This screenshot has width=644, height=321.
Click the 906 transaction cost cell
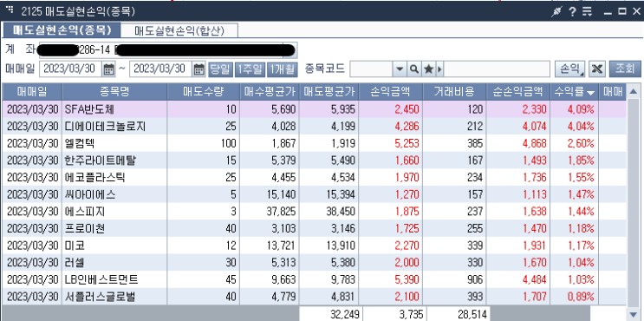point(454,279)
